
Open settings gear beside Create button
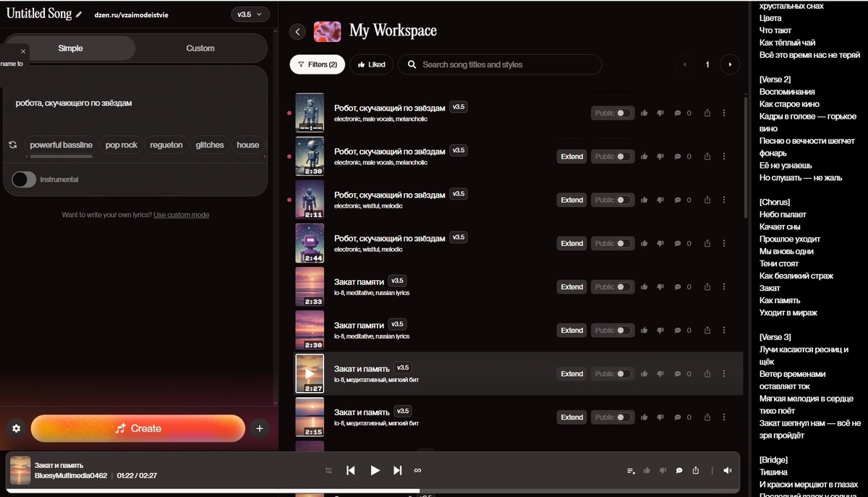pos(17,428)
